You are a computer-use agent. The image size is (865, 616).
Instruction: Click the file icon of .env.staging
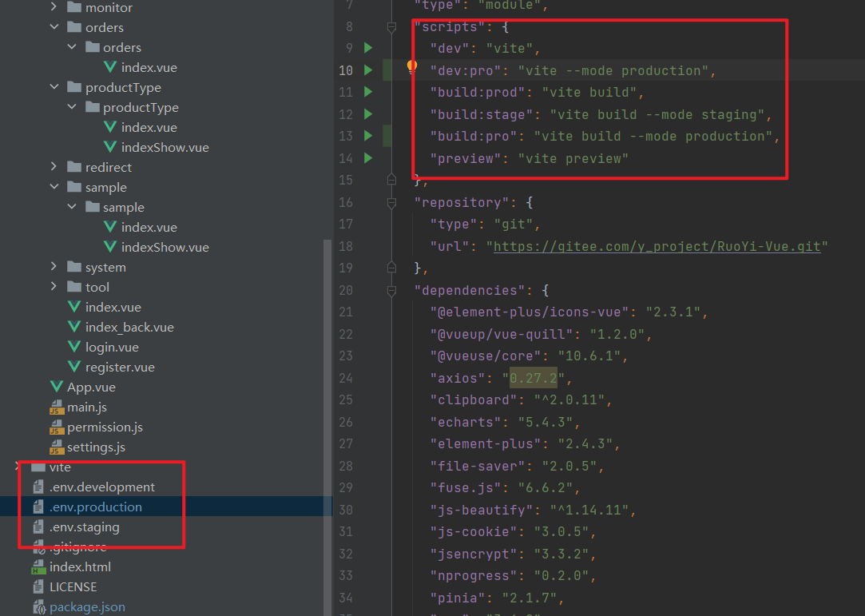38,527
